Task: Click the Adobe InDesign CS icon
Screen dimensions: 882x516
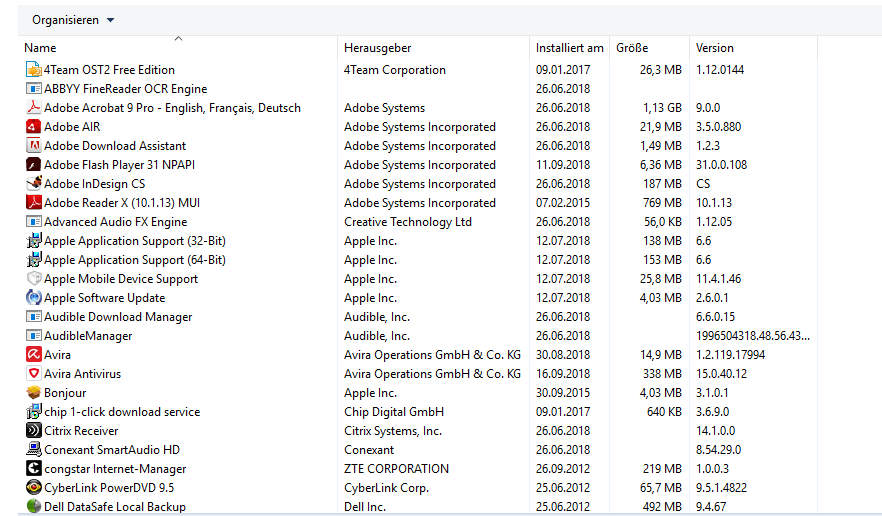Action: [x=34, y=183]
